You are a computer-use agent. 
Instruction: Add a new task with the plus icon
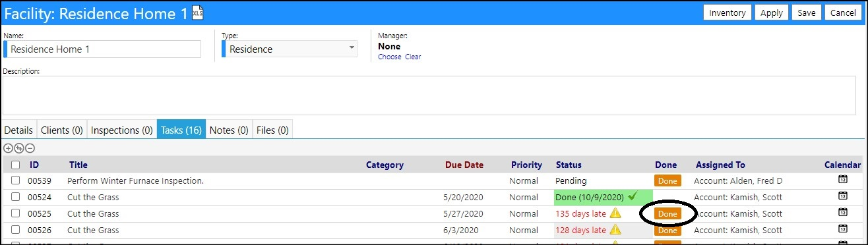tap(8, 149)
